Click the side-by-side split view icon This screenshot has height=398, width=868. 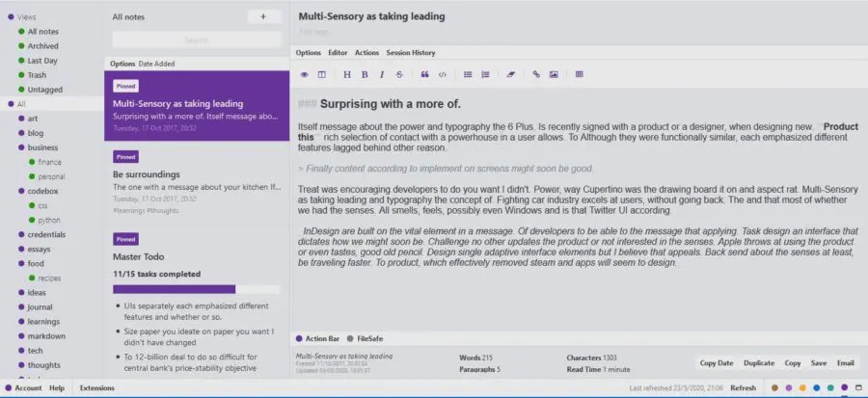(321, 74)
